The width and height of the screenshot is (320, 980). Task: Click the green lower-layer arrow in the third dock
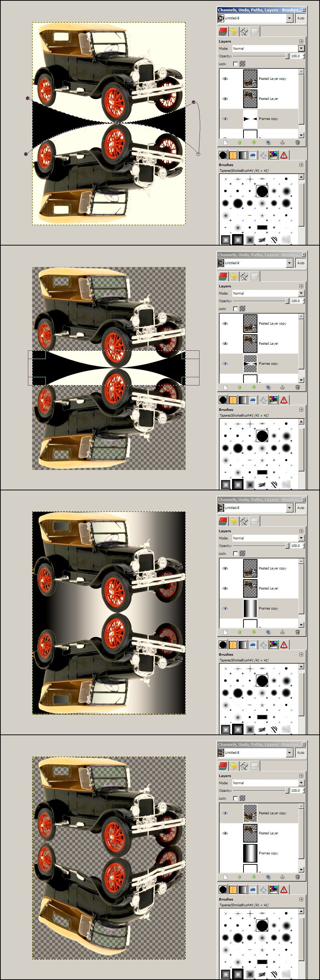tap(254, 632)
